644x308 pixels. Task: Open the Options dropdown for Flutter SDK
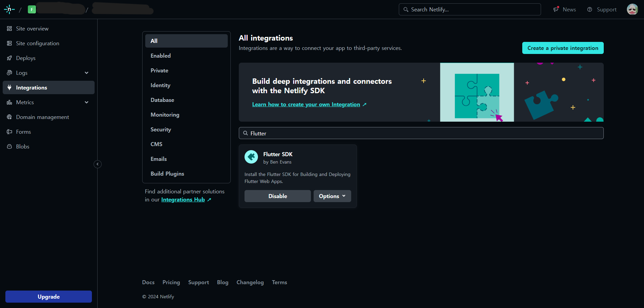click(332, 196)
